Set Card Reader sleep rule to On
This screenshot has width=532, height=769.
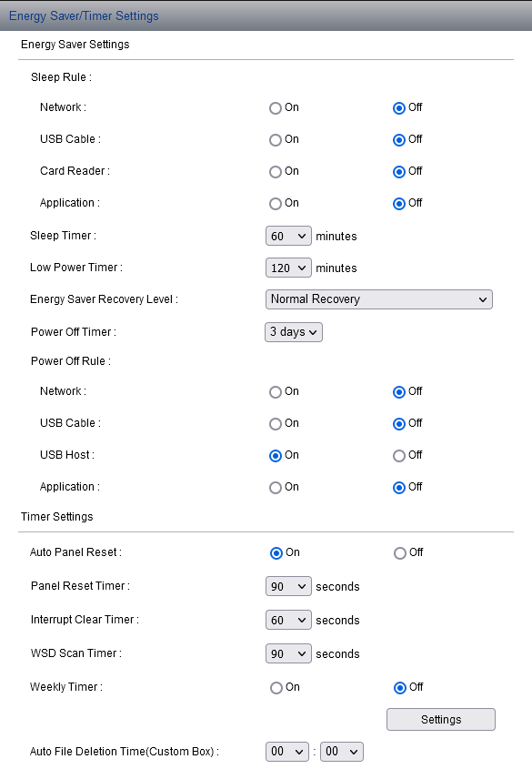(x=274, y=171)
